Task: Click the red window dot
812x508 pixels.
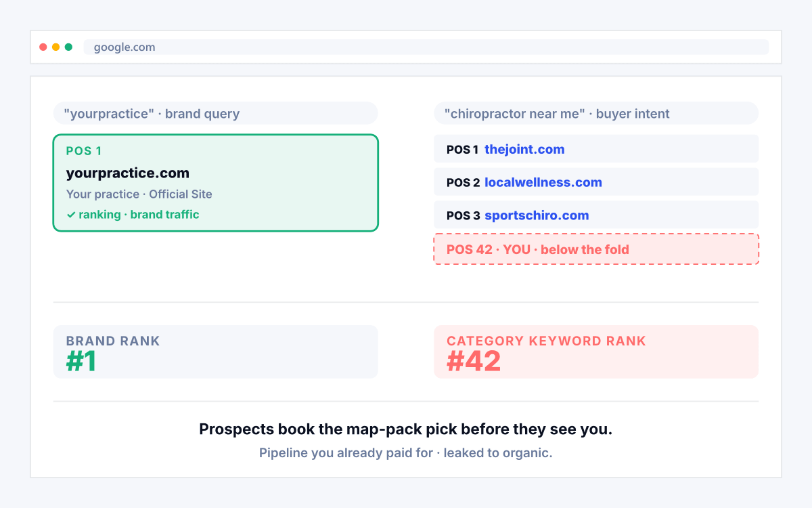Action: pos(43,47)
